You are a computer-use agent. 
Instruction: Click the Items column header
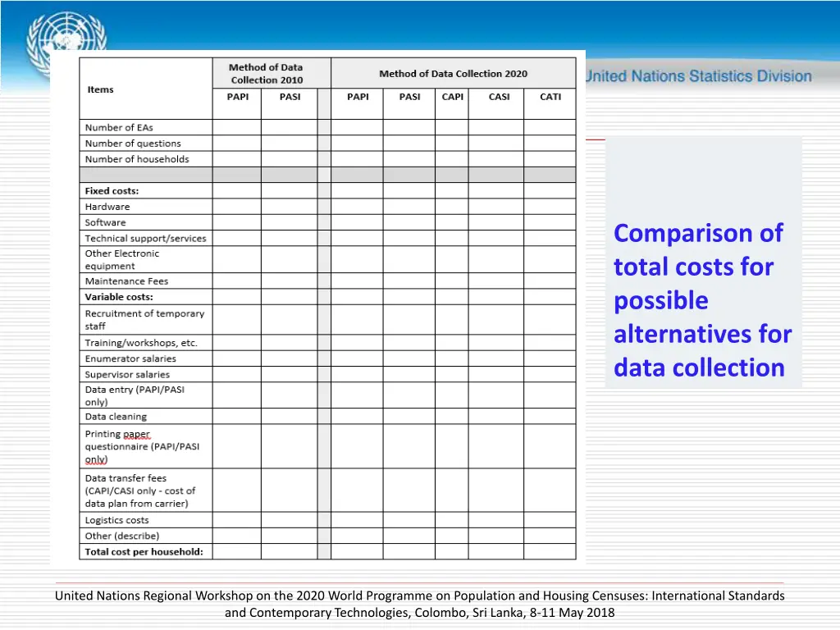pos(101,89)
